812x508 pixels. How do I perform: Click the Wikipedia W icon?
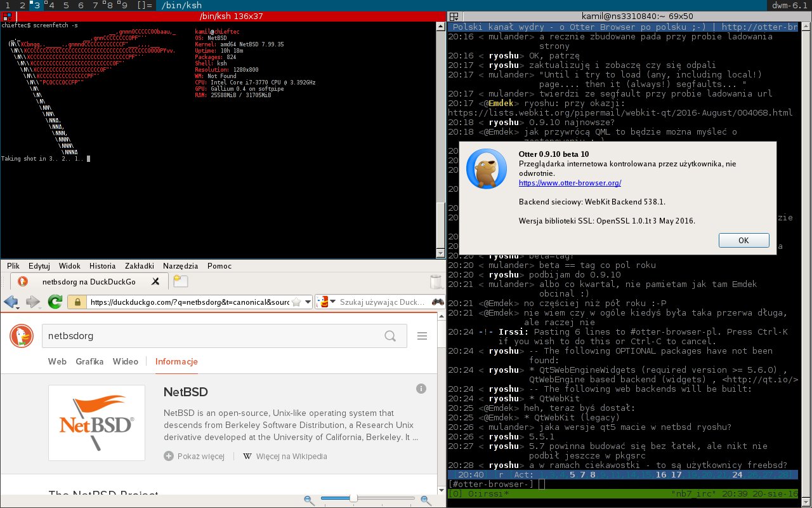point(247,456)
